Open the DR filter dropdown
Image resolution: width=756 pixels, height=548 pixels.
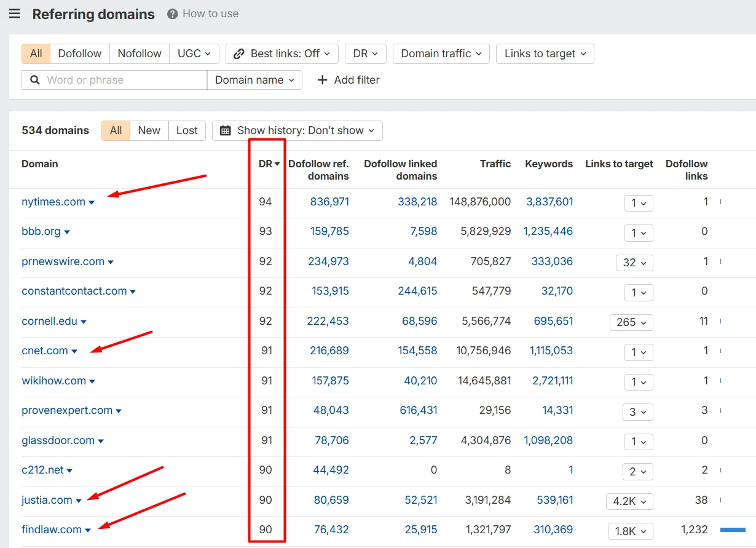[x=366, y=54]
